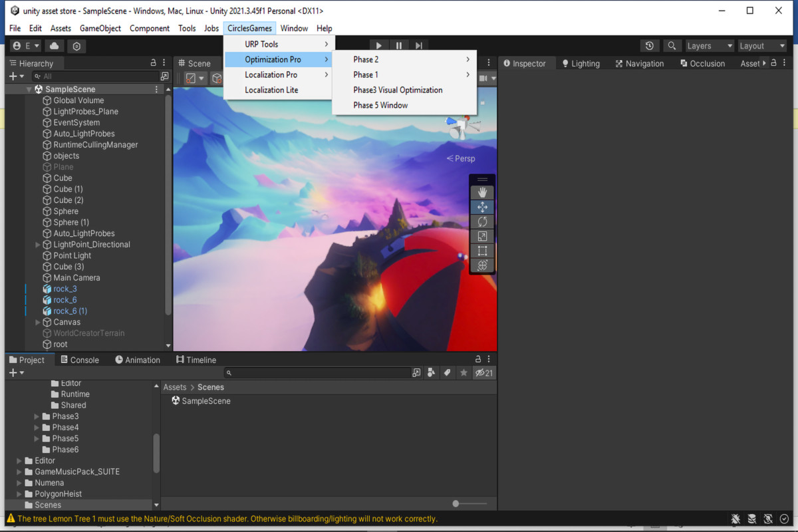Click the Play button
This screenshot has height=532, width=798.
(x=378, y=46)
